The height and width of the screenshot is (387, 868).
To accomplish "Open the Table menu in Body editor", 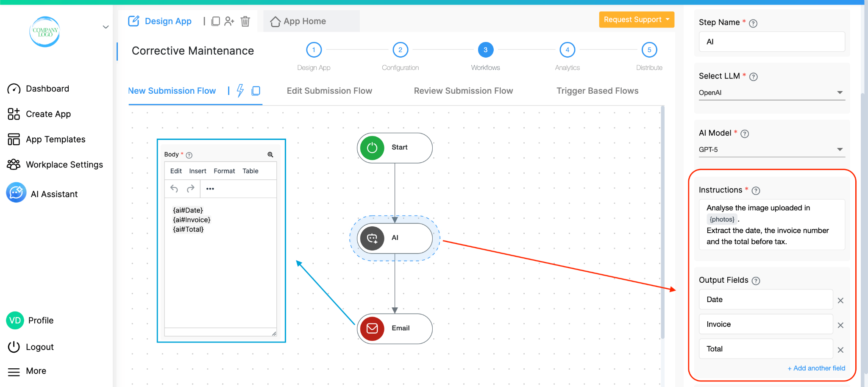I will click(250, 171).
